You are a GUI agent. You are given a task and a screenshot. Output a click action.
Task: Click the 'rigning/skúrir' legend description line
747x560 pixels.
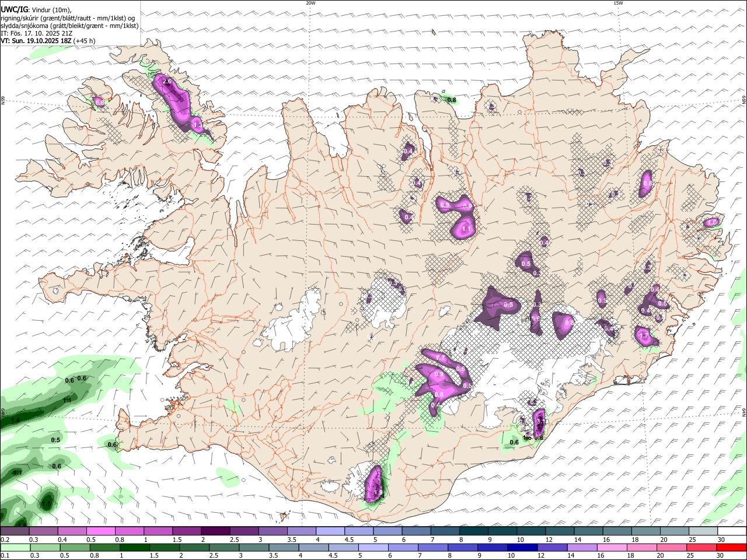click(68, 18)
